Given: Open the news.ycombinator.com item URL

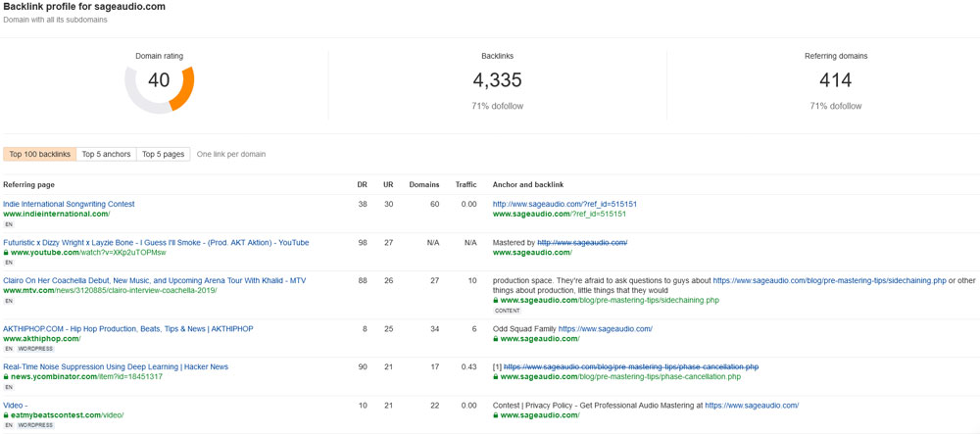Looking at the screenshot, I should [87, 377].
